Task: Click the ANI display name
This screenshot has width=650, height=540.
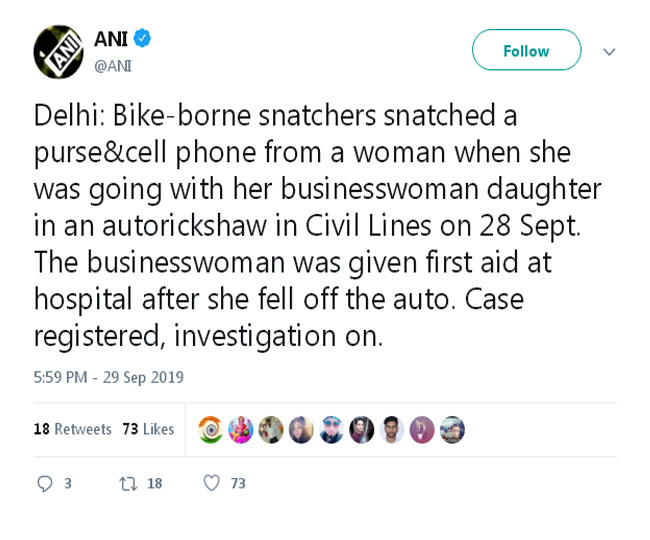Action: point(111,39)
